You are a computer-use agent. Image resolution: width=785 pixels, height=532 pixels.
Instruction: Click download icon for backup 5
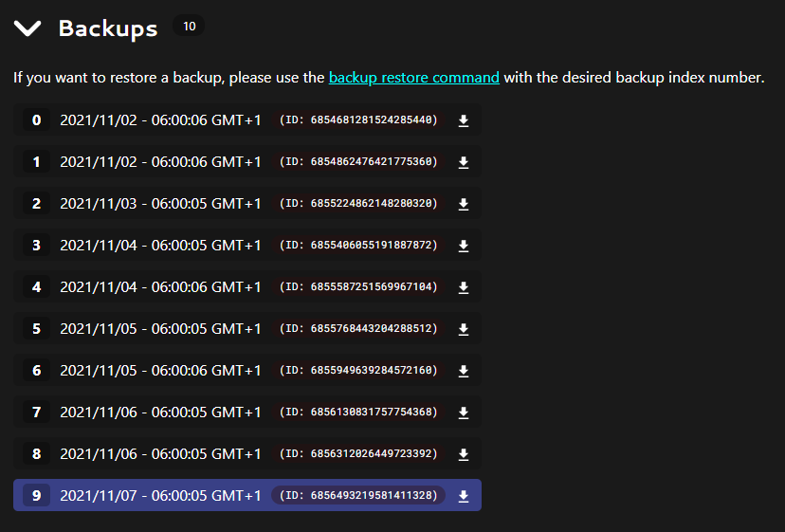[464, 329]
